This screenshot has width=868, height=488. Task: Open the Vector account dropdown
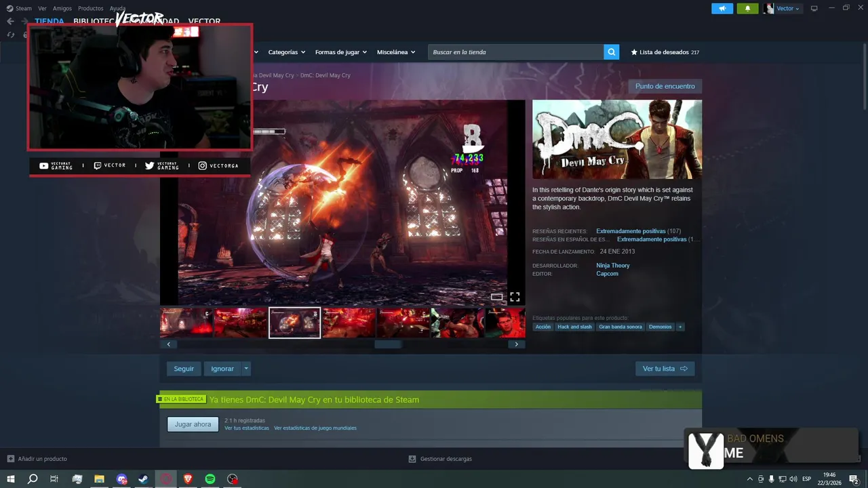click(x=782, y=8)
